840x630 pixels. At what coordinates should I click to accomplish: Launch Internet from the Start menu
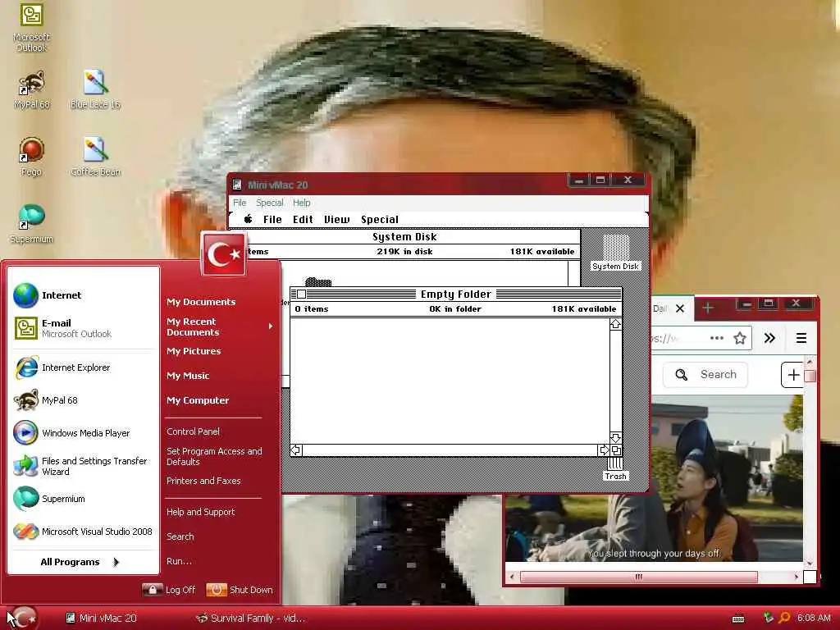84,295
